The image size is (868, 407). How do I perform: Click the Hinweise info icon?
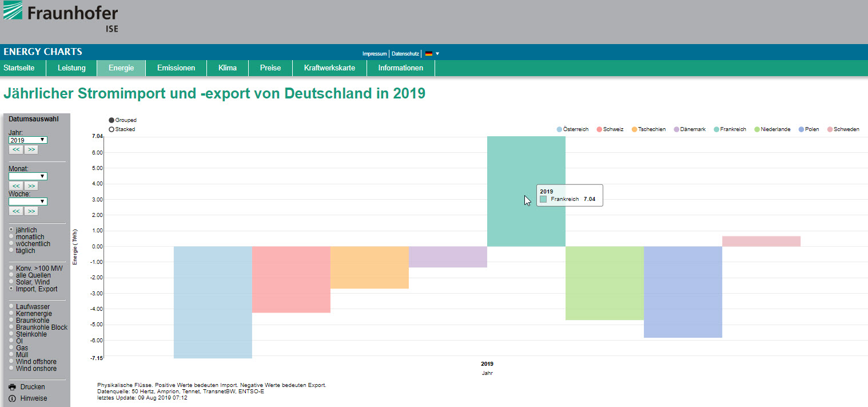(12, 398)
